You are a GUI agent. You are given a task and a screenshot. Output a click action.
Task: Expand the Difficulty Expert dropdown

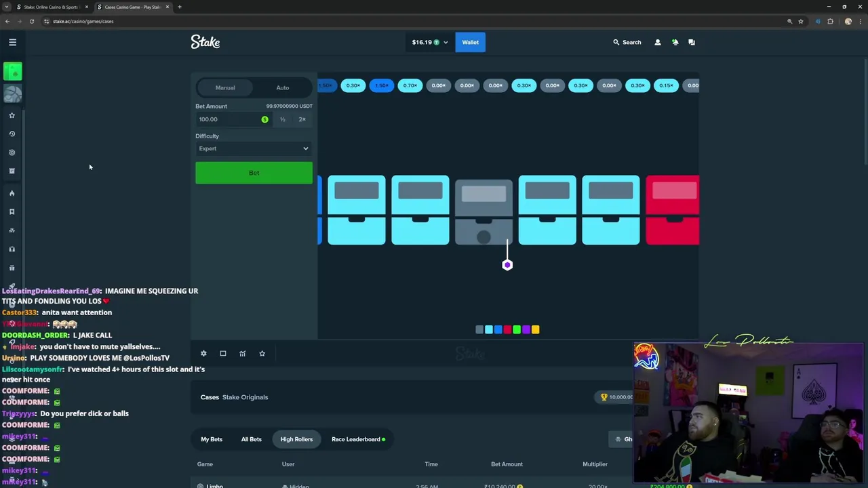tap(254, 148)
